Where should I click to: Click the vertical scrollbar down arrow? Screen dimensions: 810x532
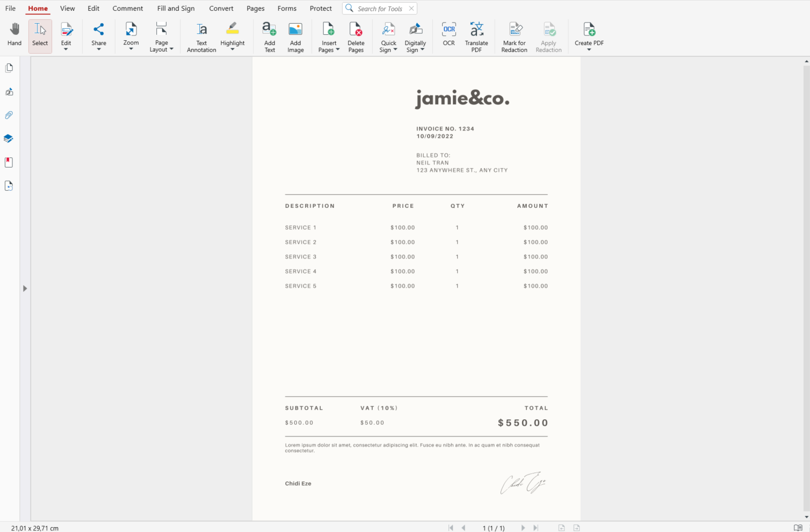tap(806, 517)
